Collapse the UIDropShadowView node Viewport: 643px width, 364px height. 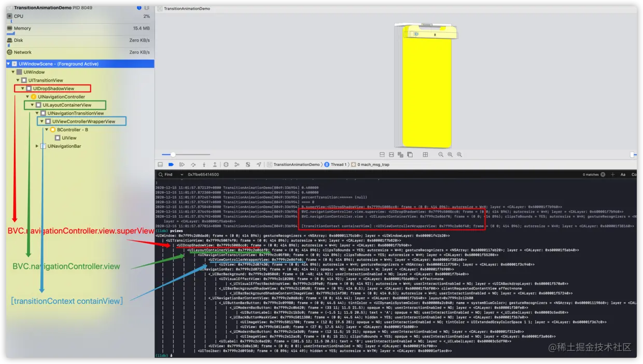(23, 89)
